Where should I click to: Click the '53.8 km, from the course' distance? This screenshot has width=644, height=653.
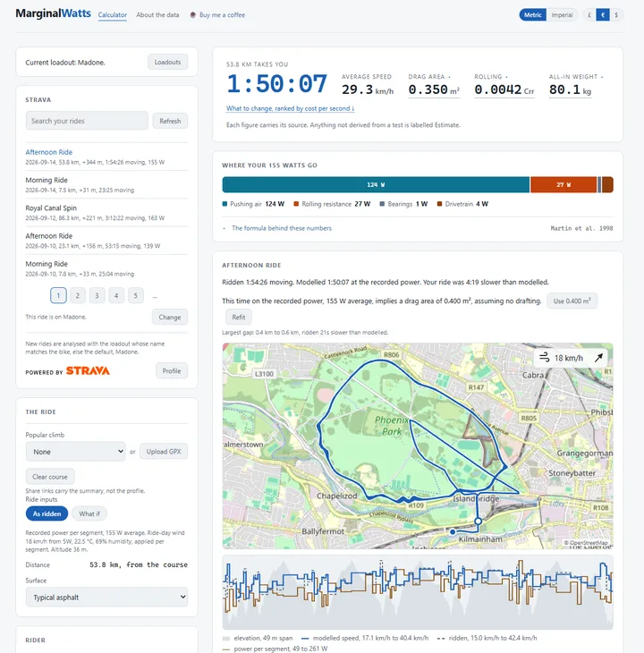[x=139, y=564]
